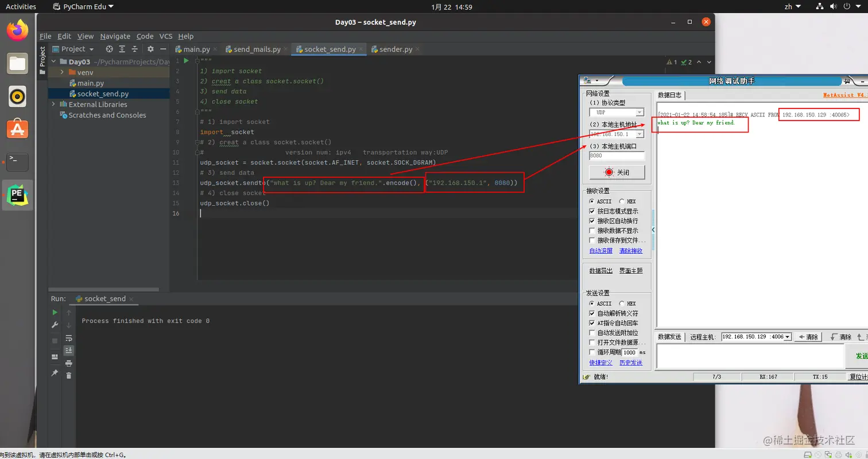
Task: Toggle 按日志模式显示 checkbox
Action: click(x=592, y=211)
